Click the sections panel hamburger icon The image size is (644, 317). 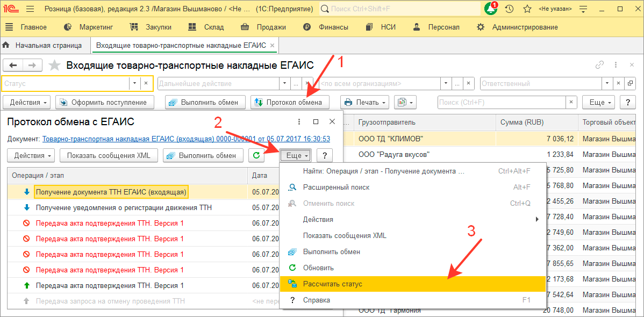pos(9,27)
